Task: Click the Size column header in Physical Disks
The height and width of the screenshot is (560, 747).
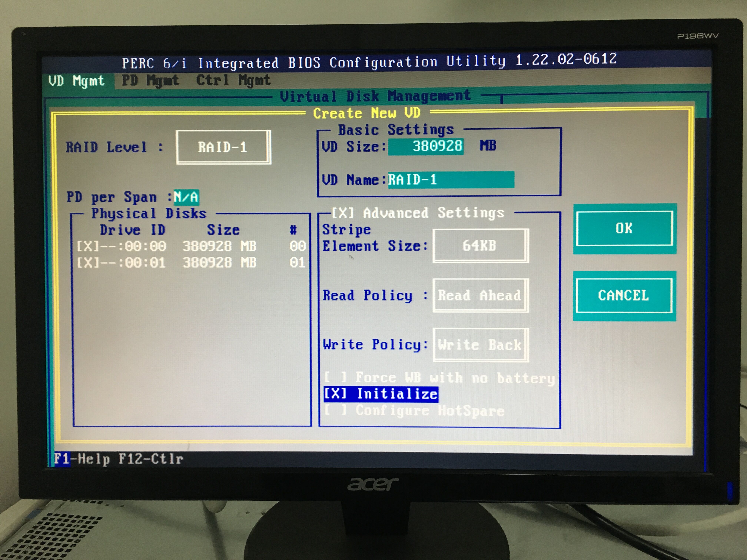Action: 223,230
